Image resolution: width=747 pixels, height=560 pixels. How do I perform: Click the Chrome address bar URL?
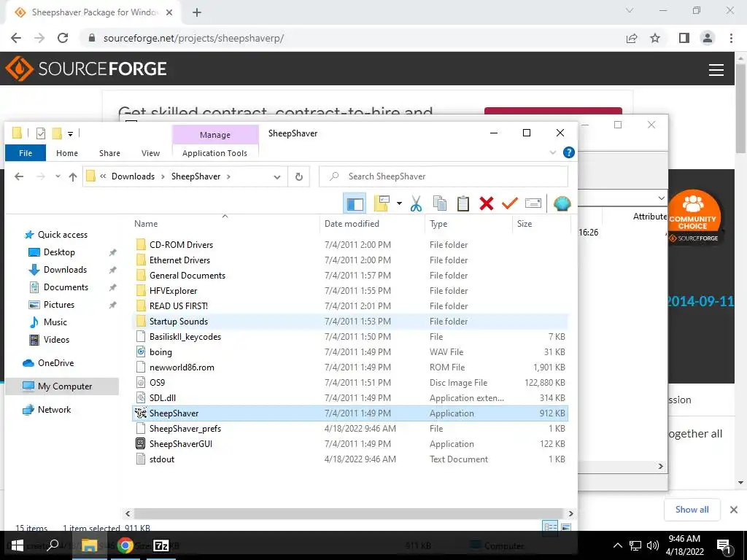(193, 38)
